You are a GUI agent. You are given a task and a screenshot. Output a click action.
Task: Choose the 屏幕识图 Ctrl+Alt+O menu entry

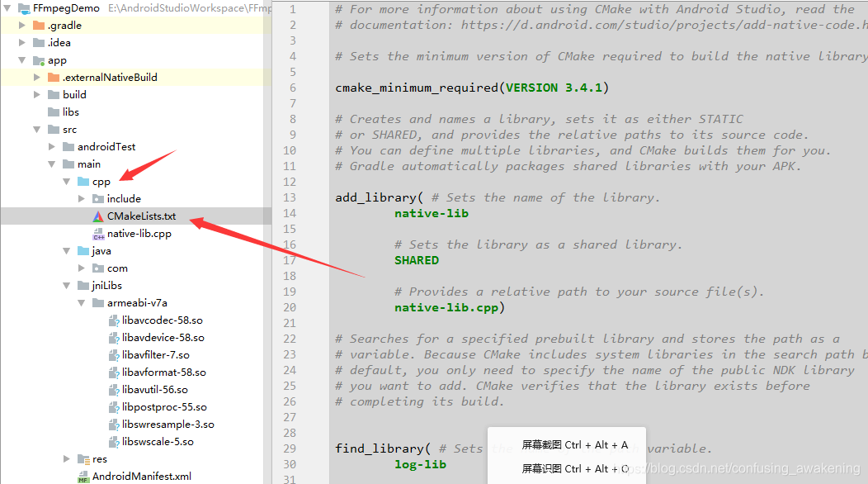point(574,469)
